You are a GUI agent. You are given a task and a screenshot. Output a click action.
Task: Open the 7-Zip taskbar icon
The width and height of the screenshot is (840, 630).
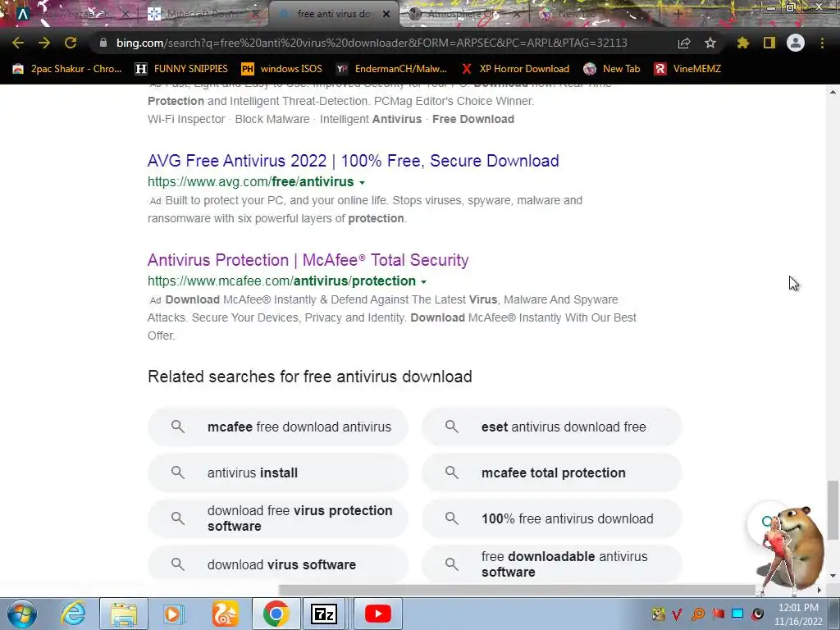coord(324,614)
